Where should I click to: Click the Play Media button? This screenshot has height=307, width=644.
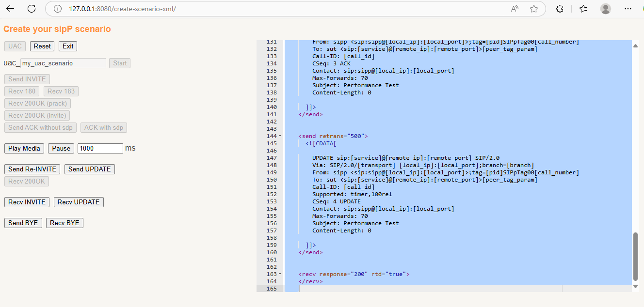(x=24, y=148)
